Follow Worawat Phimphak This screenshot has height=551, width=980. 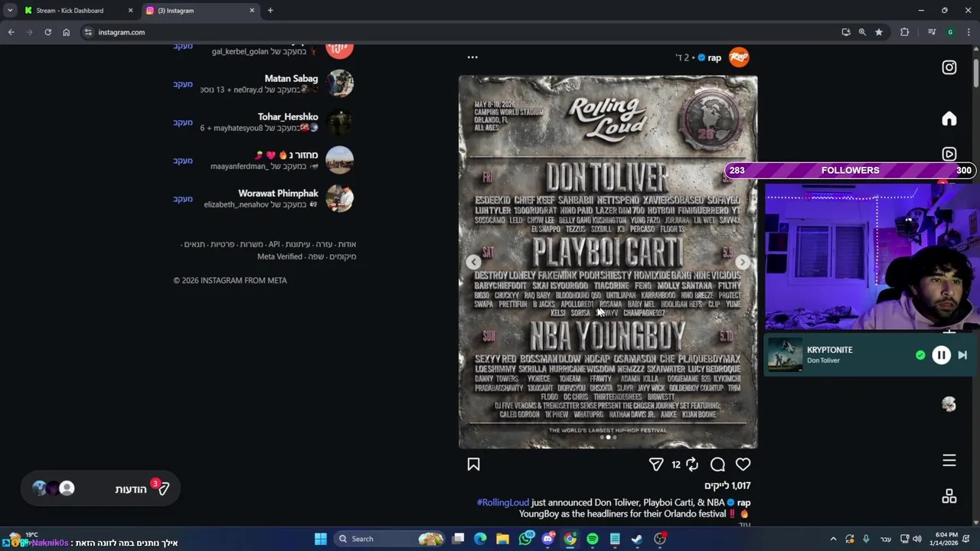click(x=183, y=199)
